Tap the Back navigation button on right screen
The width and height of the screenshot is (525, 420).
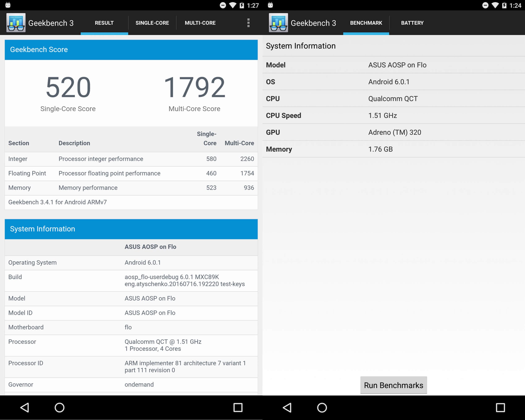coord(287,407)
